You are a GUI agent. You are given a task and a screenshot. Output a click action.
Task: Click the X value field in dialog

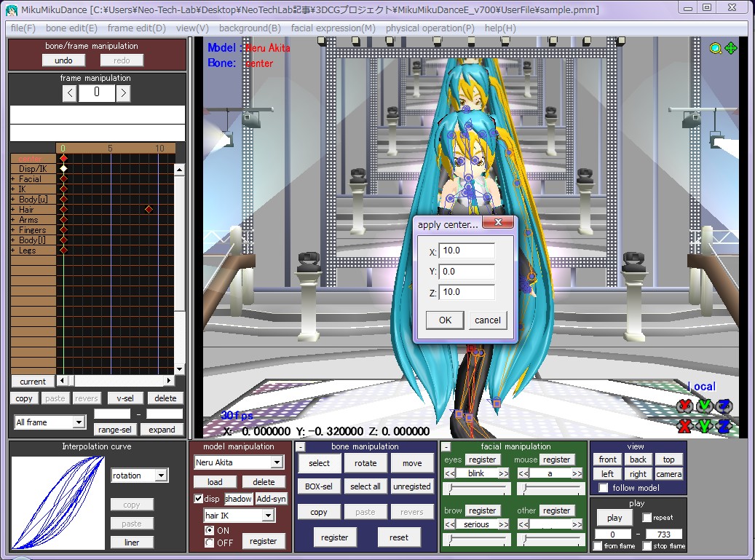tap(467, 251)
